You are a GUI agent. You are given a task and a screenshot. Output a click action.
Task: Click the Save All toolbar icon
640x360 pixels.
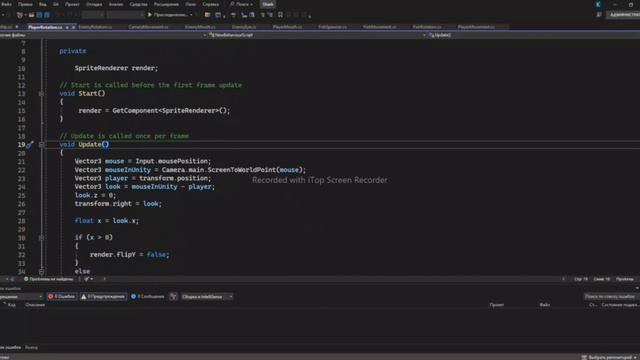pyautogui.click(x=47, y=15)
